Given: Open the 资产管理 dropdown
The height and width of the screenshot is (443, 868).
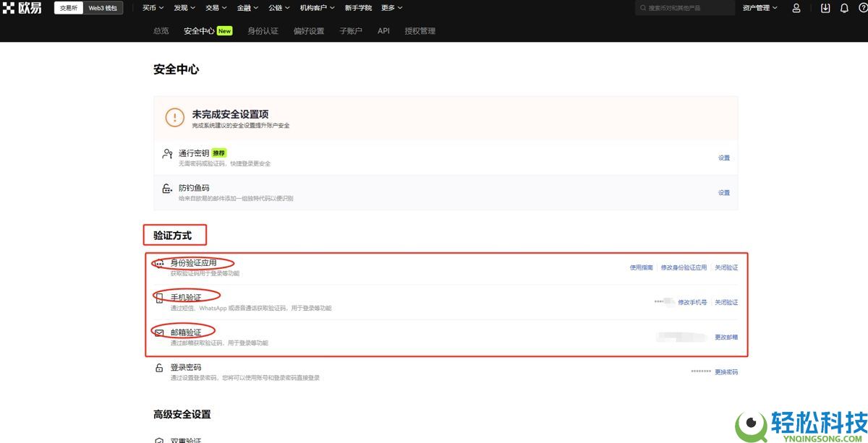Looking at the screenshot, I should (x=760, y=8).
